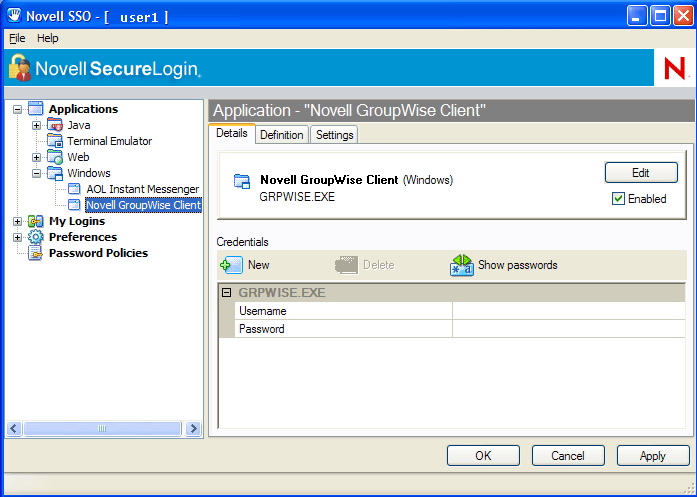Collapse the Applications tree node
Screen dimensions: 697x497
17,109
